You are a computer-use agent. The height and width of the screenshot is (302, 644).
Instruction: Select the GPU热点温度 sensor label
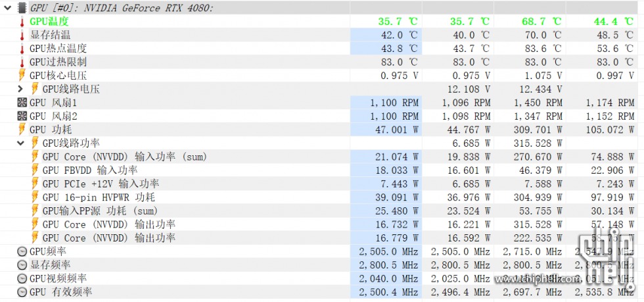pos(58,49)
